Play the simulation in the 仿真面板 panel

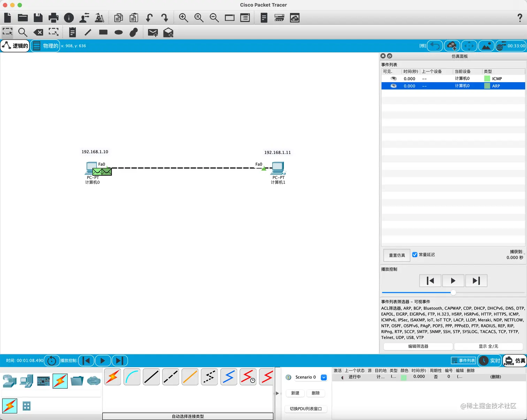pos(453,281)
